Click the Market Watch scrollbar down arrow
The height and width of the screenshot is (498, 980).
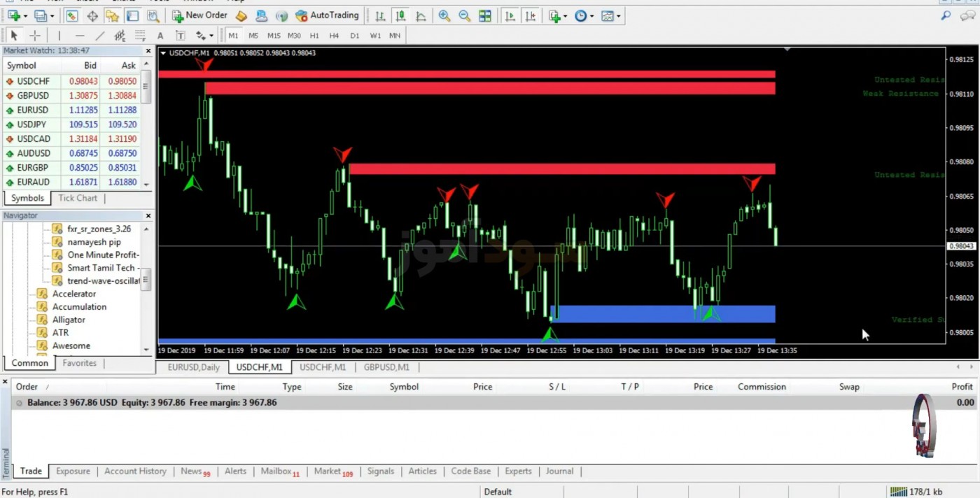tap(146, 184)
